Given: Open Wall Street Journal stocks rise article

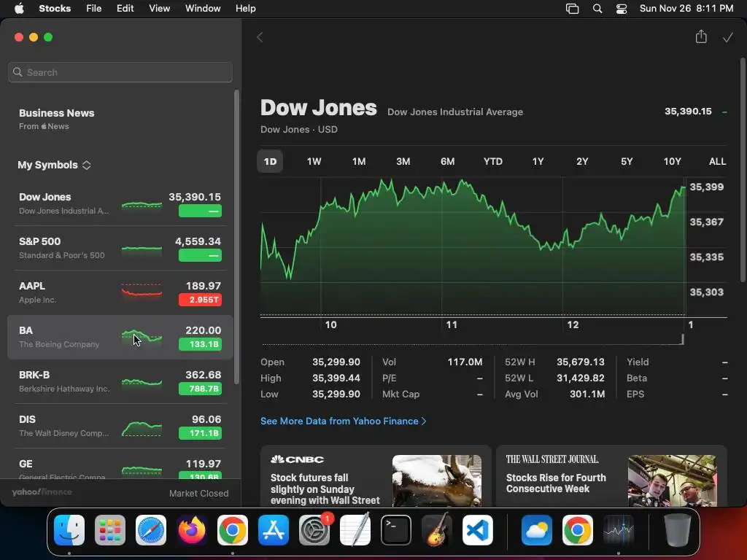Looking at the screenshot, I should pyautogui.click(x=611, y=476).
